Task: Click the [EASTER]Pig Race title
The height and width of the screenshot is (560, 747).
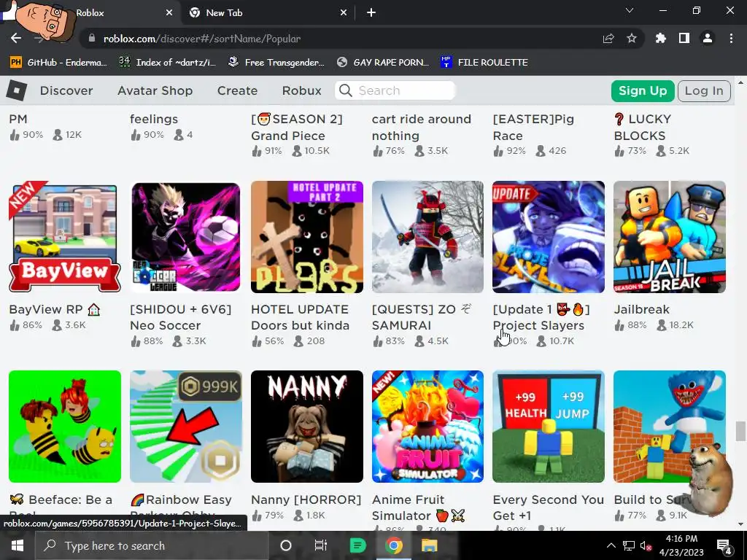Action: click(533, 127)
